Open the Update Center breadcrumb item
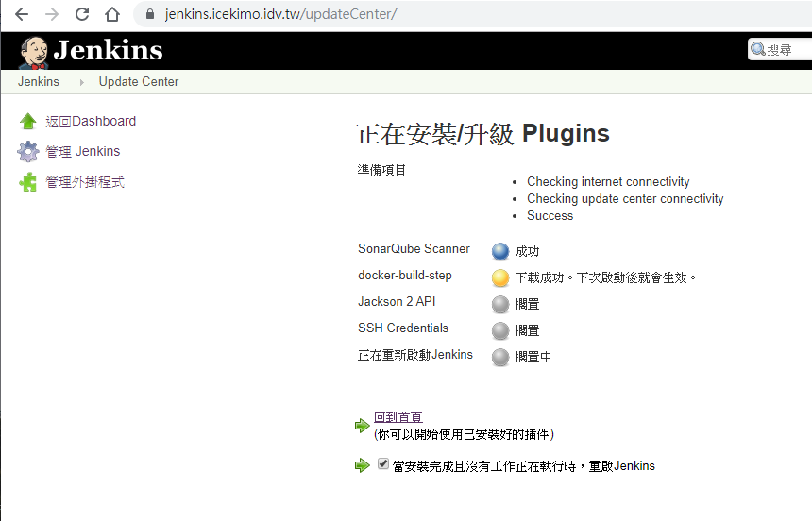 tap(139, 82)
